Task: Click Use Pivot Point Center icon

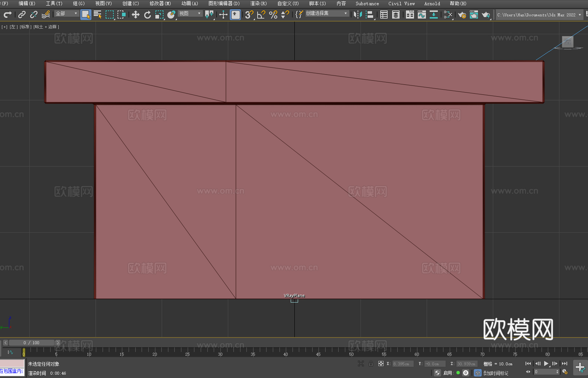Action: click(x=209, y=14)
